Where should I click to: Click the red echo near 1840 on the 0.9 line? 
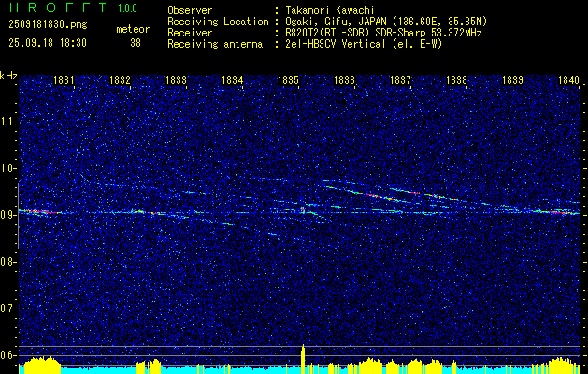(x=557, y=212)
